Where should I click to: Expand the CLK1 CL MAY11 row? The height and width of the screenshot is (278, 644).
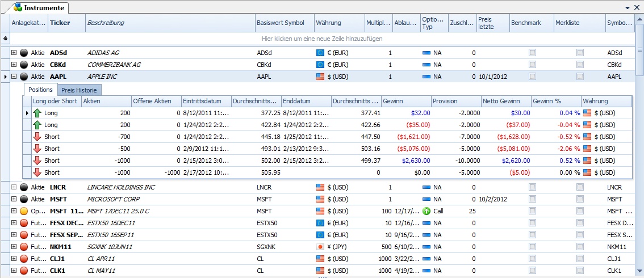coord(14,271)
